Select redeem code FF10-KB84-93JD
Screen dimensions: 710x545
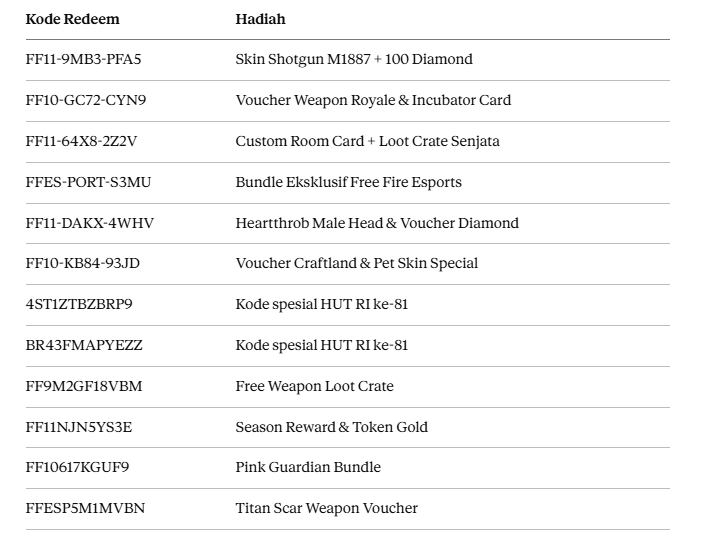[x=83, y=263]
